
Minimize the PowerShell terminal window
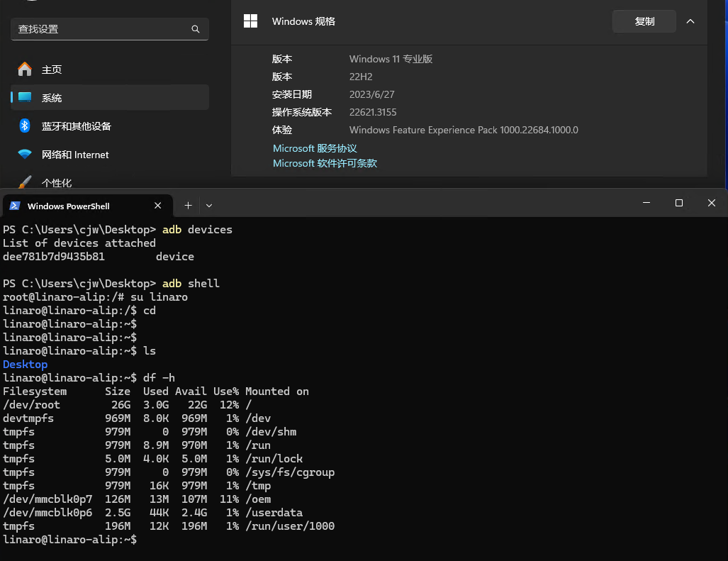click(646, 203)
